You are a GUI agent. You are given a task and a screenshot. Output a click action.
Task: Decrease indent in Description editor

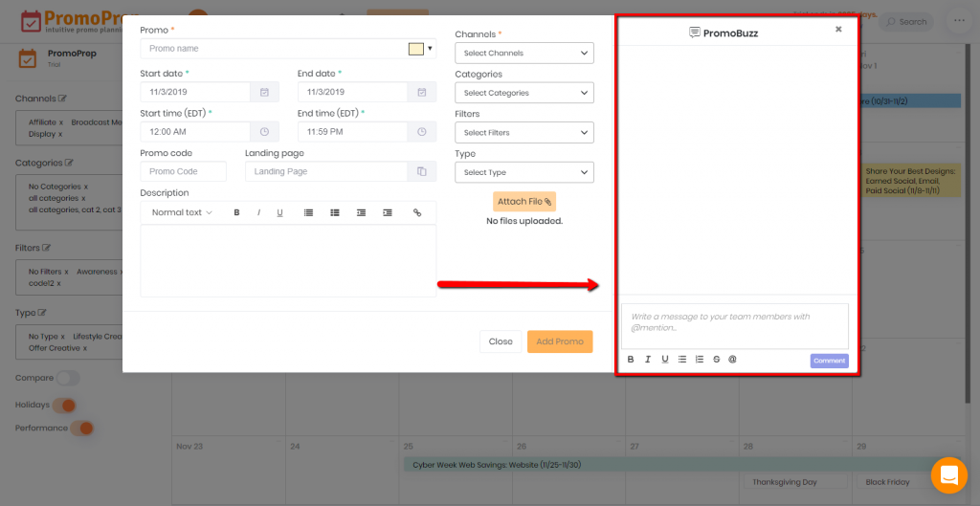click(x=361, y=212)
